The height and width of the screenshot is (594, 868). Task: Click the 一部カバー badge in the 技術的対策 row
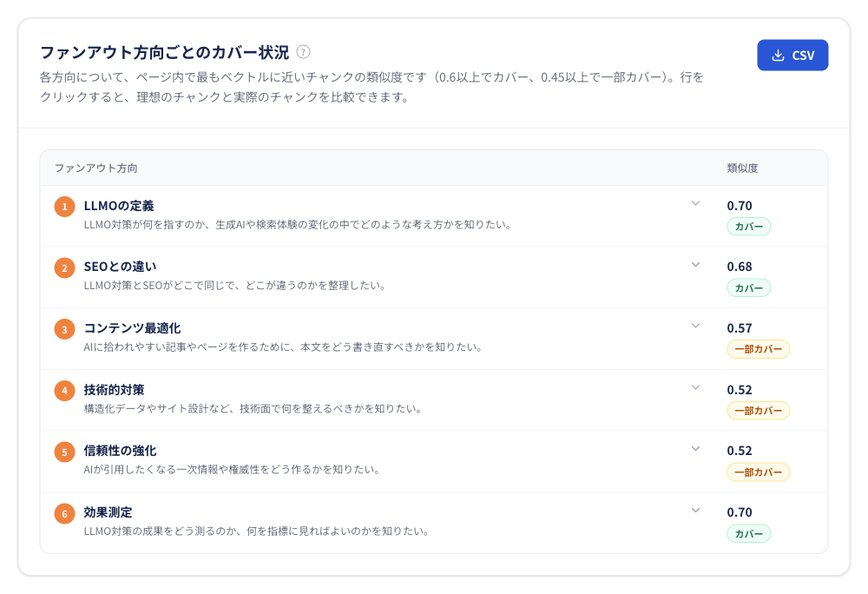[759, 411]
